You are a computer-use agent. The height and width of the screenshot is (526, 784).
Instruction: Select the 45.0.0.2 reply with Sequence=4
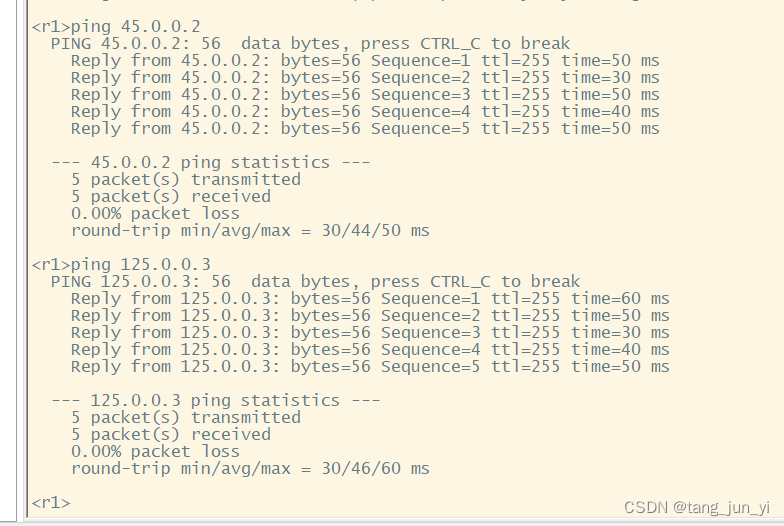coord(365,112)
